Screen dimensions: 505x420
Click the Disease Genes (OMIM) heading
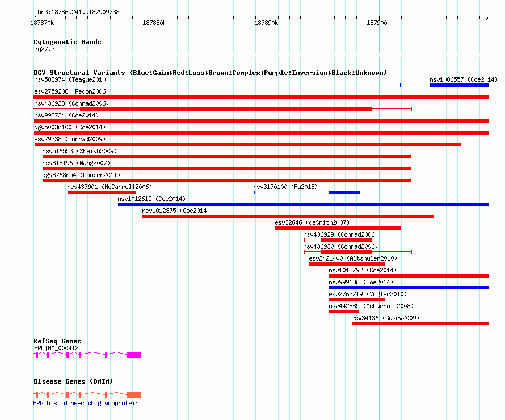pos(73,381)
